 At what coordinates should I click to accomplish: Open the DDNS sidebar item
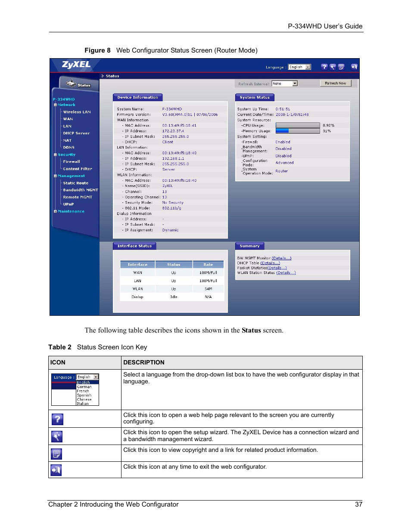[x=69, y=147]
